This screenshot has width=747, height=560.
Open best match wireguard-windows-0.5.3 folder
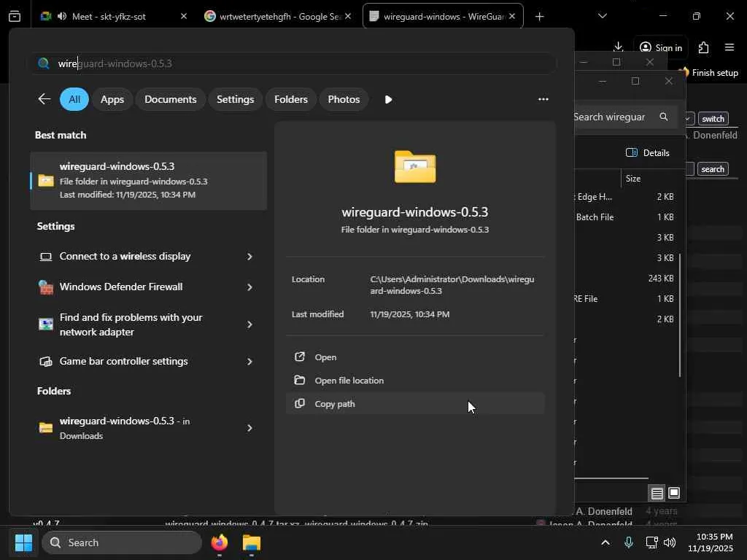(148, 181)
